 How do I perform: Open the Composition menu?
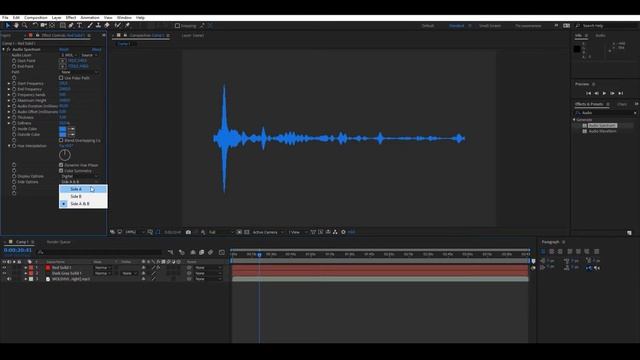tap(36, 18)
